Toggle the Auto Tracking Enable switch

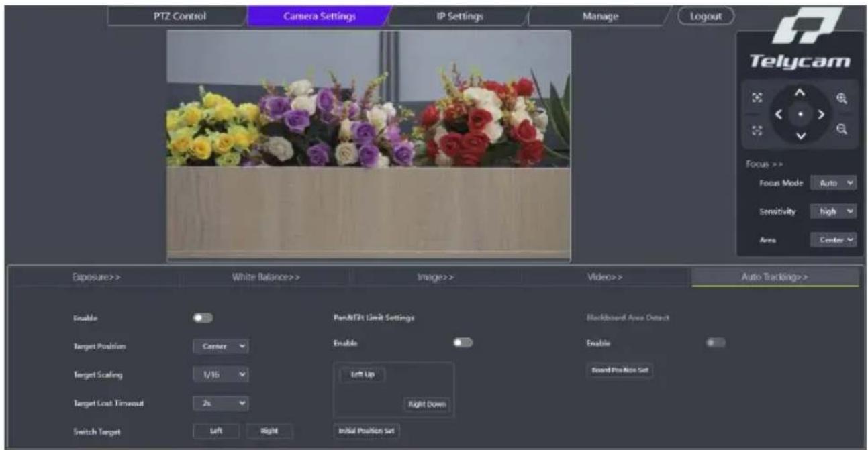coord(203,318)
